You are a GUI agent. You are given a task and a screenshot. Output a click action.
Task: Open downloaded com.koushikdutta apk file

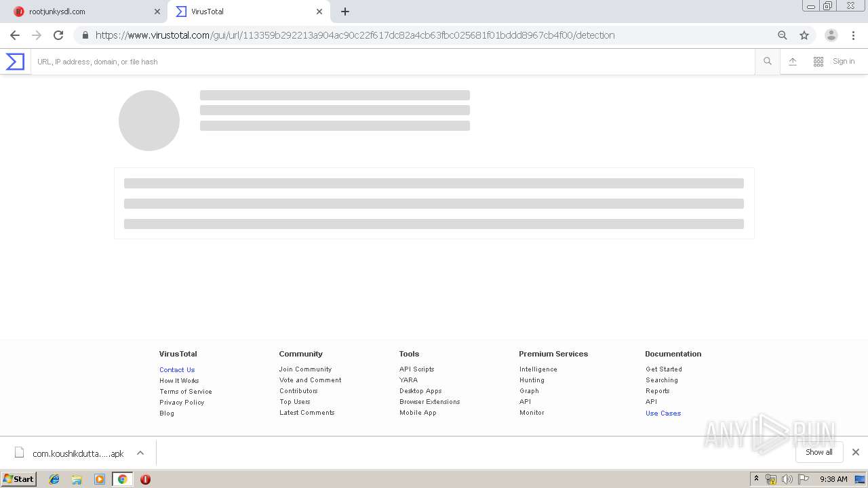click(x=70, y=453)
